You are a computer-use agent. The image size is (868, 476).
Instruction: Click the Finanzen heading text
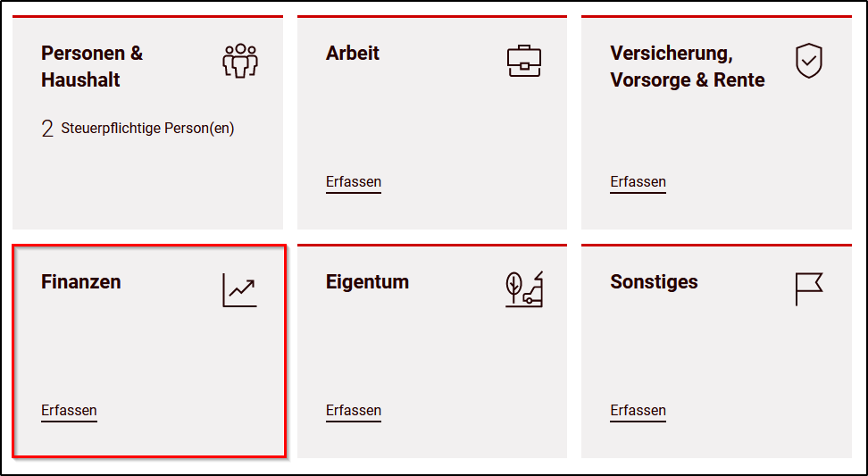tap(81, 281)
